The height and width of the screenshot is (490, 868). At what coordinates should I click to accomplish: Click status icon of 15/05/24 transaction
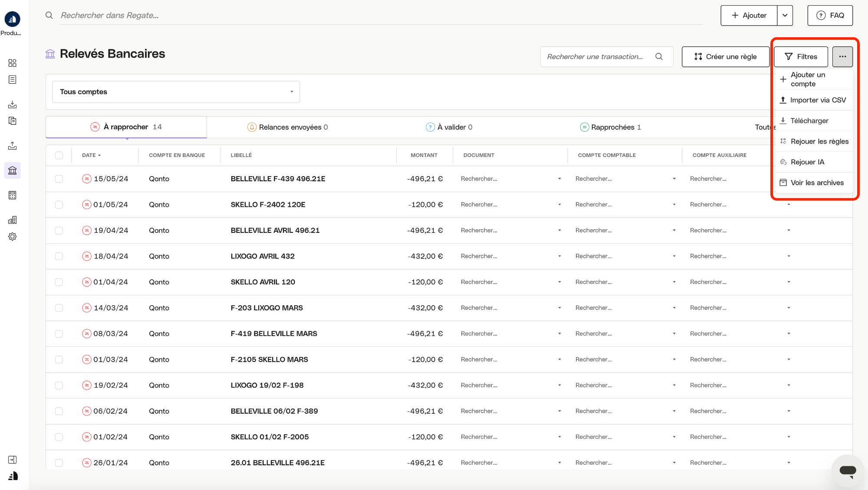point(87,179)
